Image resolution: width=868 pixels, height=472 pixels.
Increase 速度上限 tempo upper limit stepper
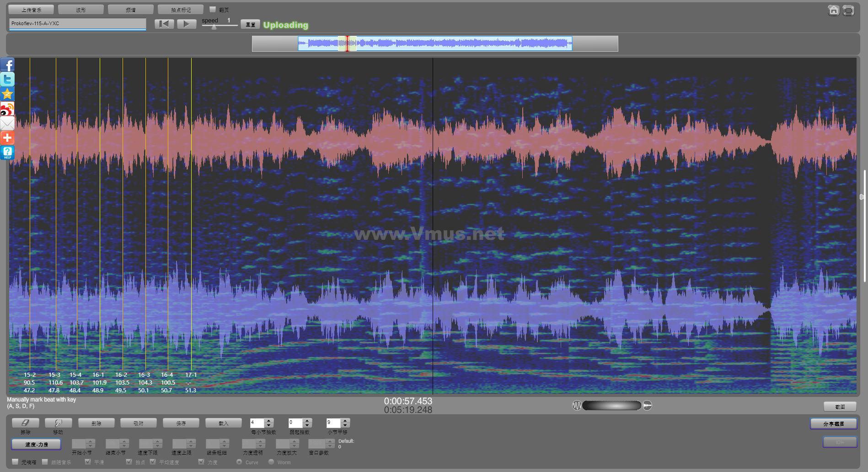191,441
